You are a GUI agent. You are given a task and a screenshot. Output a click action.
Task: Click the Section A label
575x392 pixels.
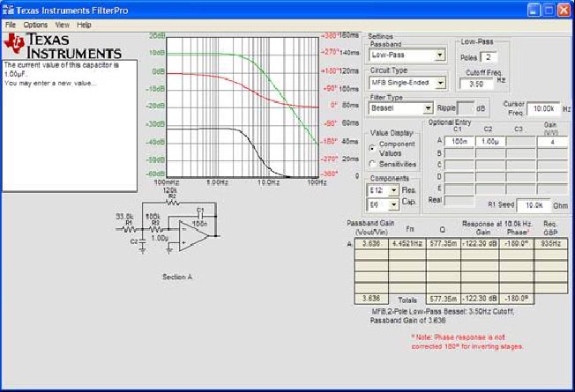click(177, 277)
